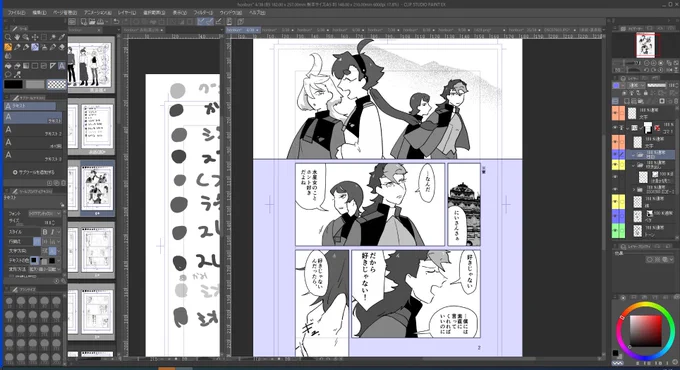680x370 pixels.
Task: Adjust the layer opacity slider
Action: pyautogui.click(x=658, y=85)
